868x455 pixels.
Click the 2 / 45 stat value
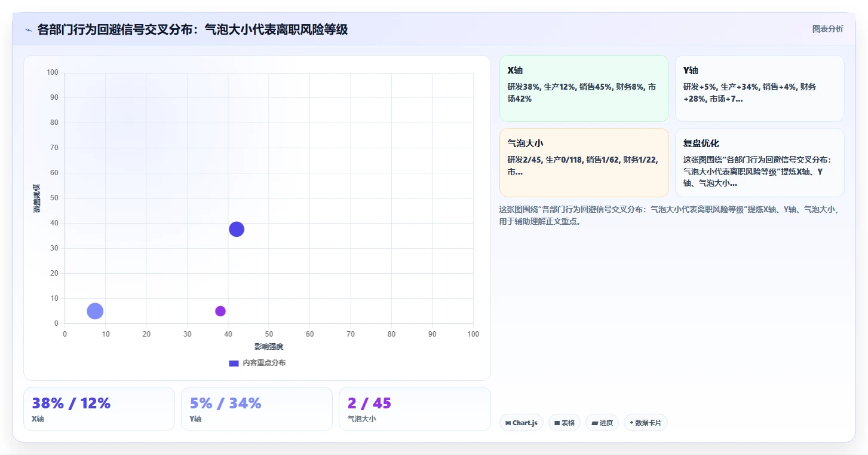coord(369,404)
